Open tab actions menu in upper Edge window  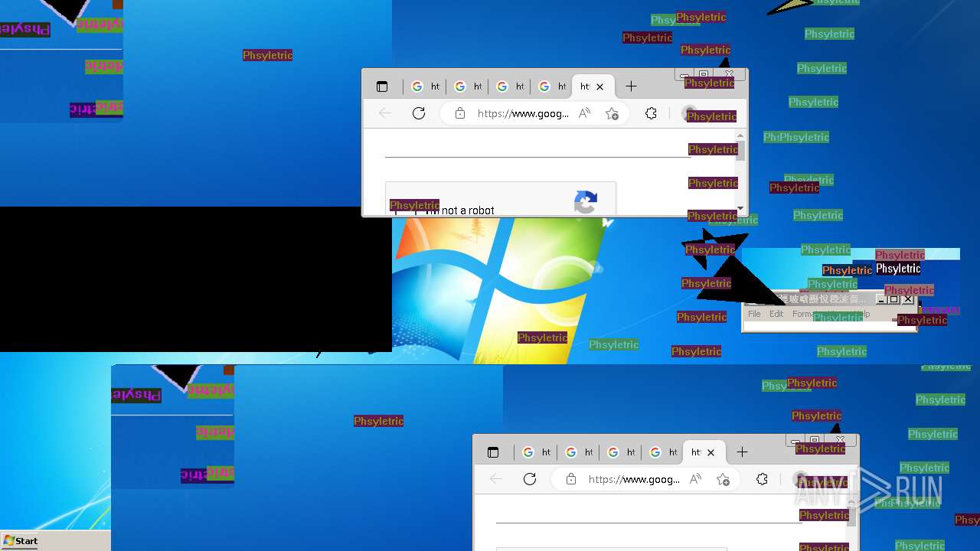coord(382,86)
